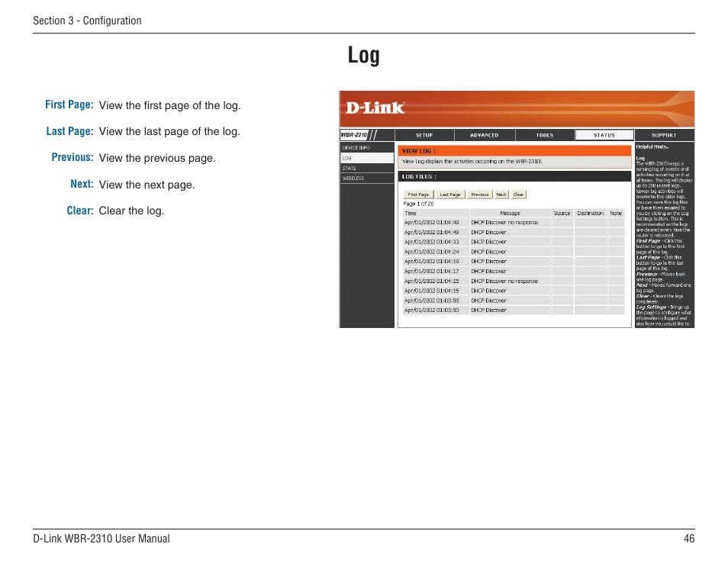This screenshot has width=728, height=563.
Task: Click the Time column header
Action: point(436,213)
